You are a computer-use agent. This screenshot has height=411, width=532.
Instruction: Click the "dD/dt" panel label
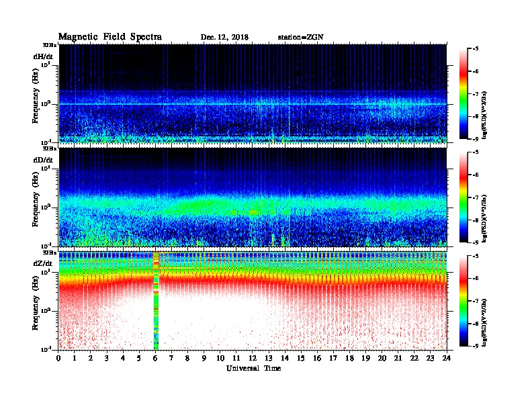point(43,160)
